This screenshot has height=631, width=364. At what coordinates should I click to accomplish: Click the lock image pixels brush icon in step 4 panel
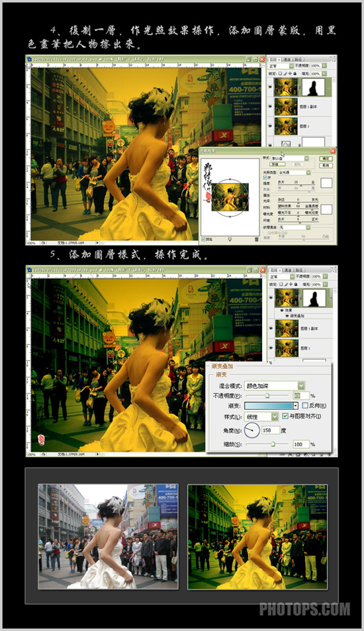tap(285, 73)
